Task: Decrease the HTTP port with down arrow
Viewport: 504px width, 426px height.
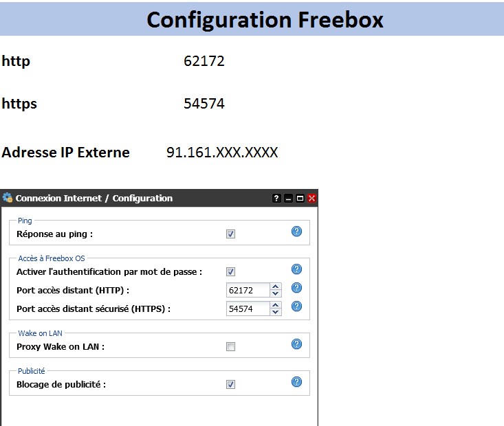Action: [x=276, y=293]
